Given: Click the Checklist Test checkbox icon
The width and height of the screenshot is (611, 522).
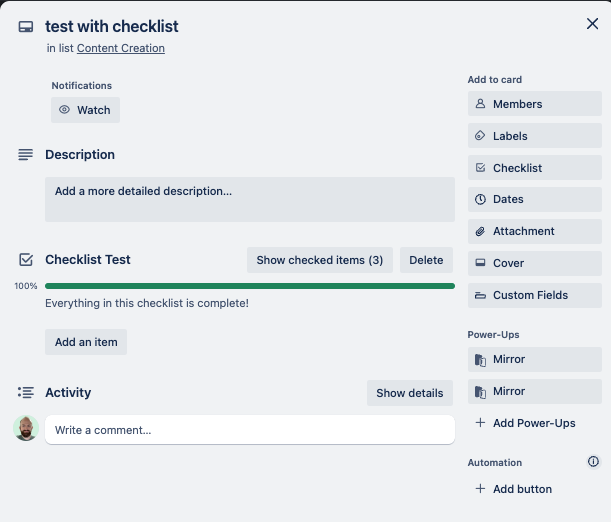Looking at the screenshot, I should coord(26,260).
